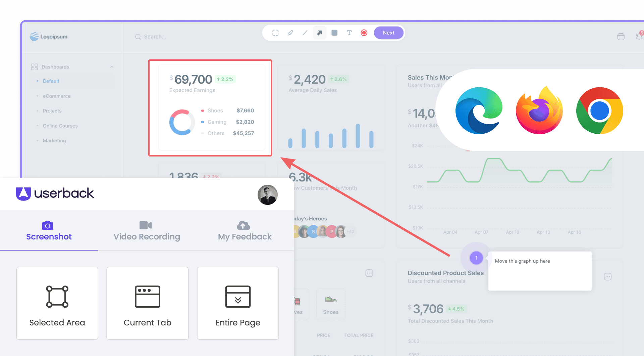
Task: Select the Arrow annotation tool
Action: coord(320,33)
